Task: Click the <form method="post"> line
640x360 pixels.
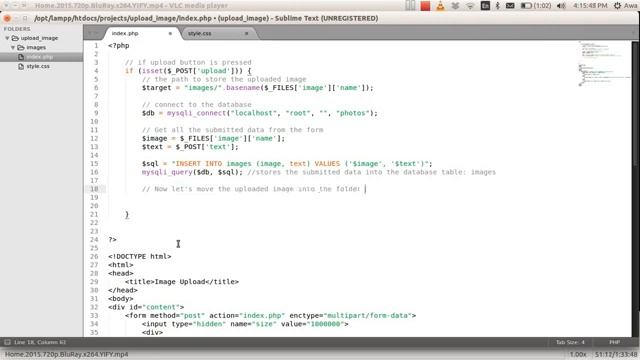Action: 270,316
